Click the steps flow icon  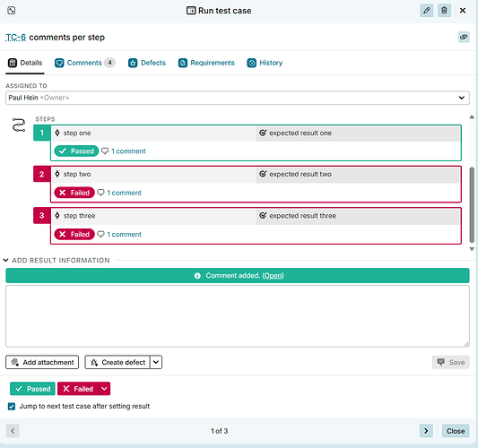(19, 125)
